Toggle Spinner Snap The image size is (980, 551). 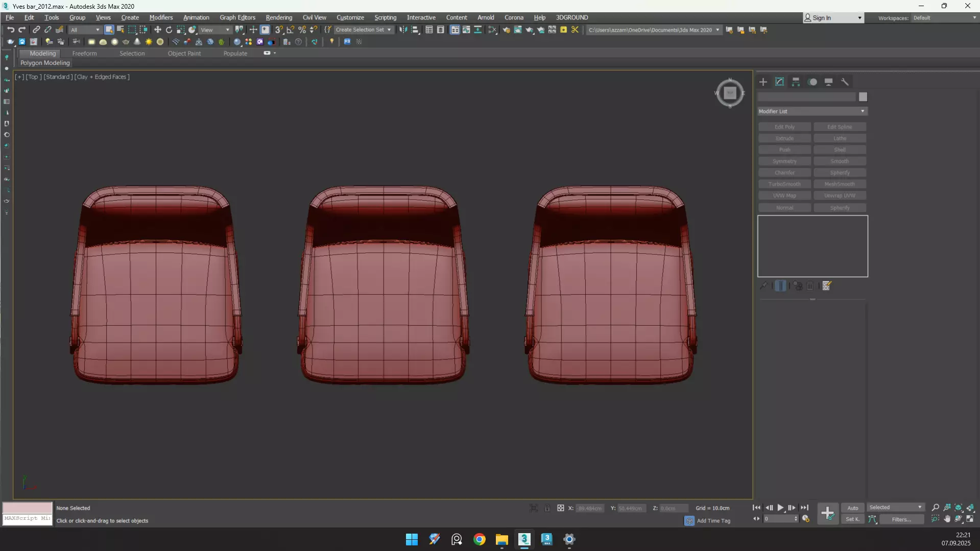pos(314,30)
